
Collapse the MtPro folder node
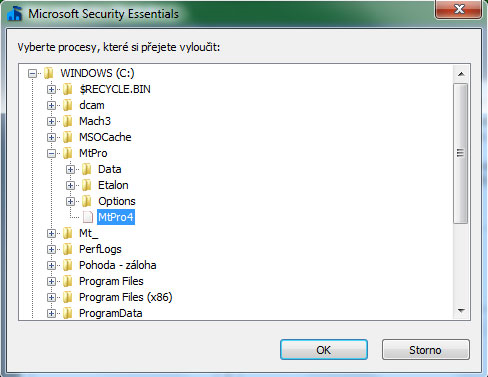[51, 153]
